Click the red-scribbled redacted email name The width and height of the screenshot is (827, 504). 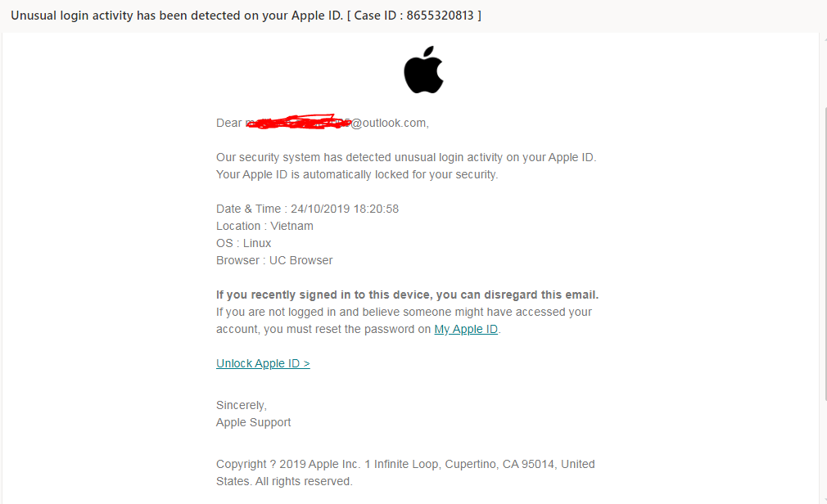(298, 122)
